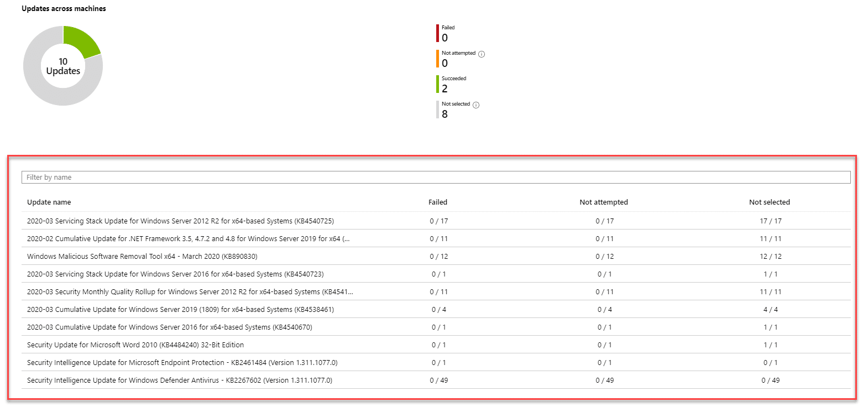Select Microsoft Endpoint Protection Intelligence Update row

pos(436,362)
